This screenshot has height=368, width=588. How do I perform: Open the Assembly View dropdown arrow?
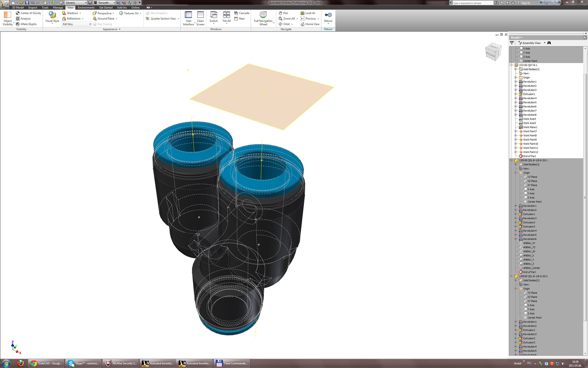pos(545,43)
